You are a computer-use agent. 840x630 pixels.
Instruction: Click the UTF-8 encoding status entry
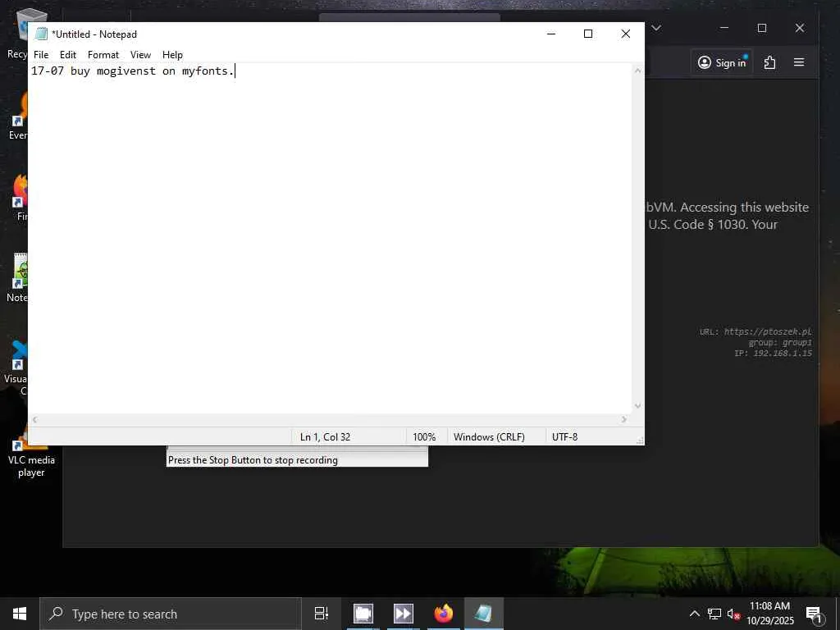pyautogui.click(x=564, y=437)
